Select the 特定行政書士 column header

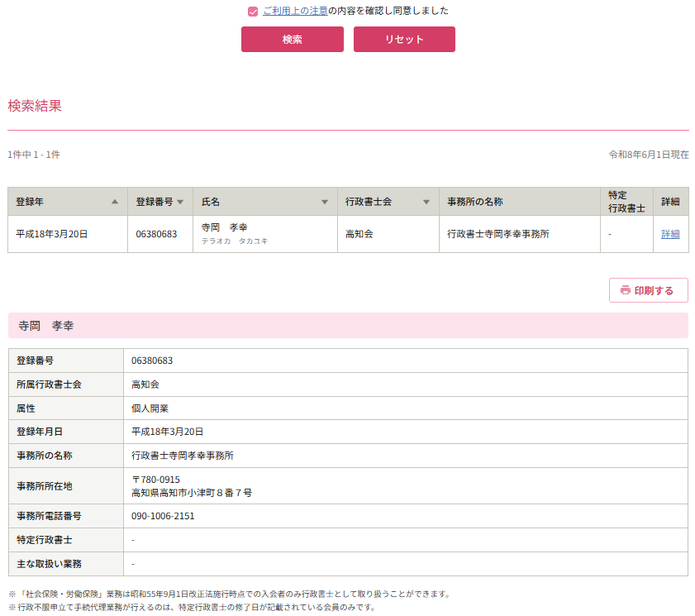626,202
